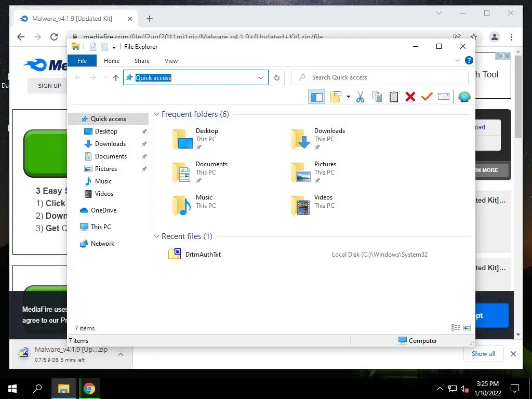
Task: Select Videos in the navigation pane
Action: pos(104,194)
